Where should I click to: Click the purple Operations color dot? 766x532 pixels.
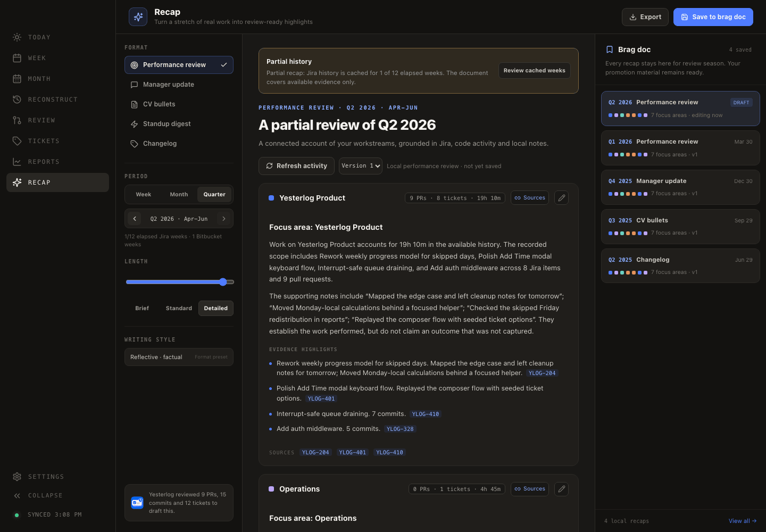click(x=271, y=489)
